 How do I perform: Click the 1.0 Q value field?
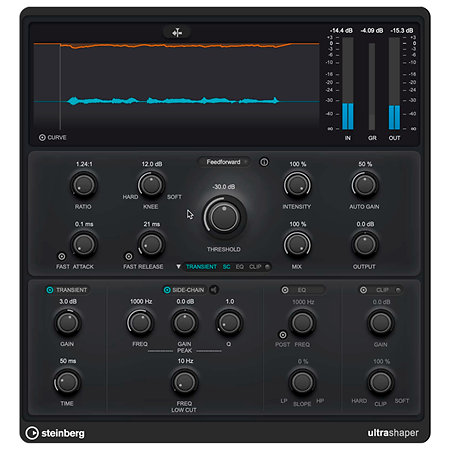230,301
